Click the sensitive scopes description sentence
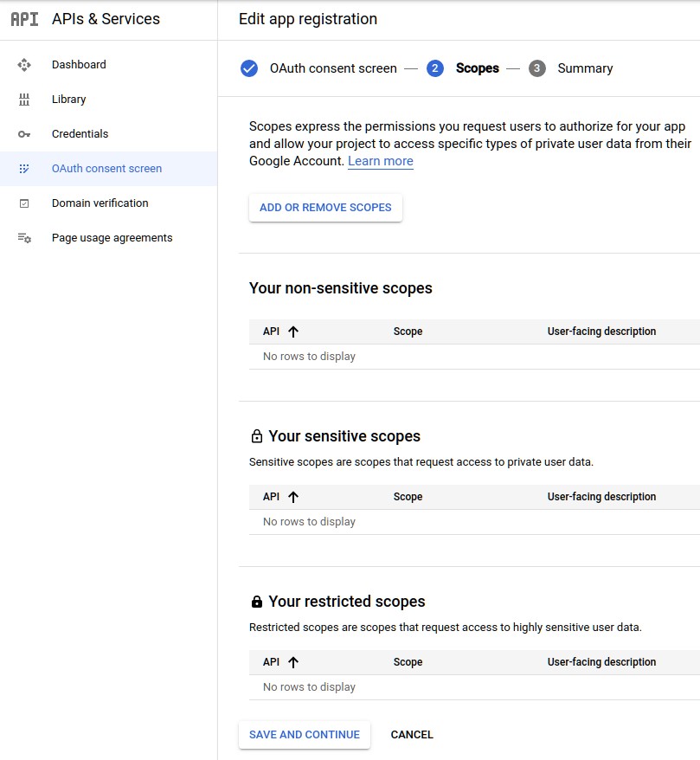This screenshot has width=700, height=760. pyautogui.click(x=421, y=462)
